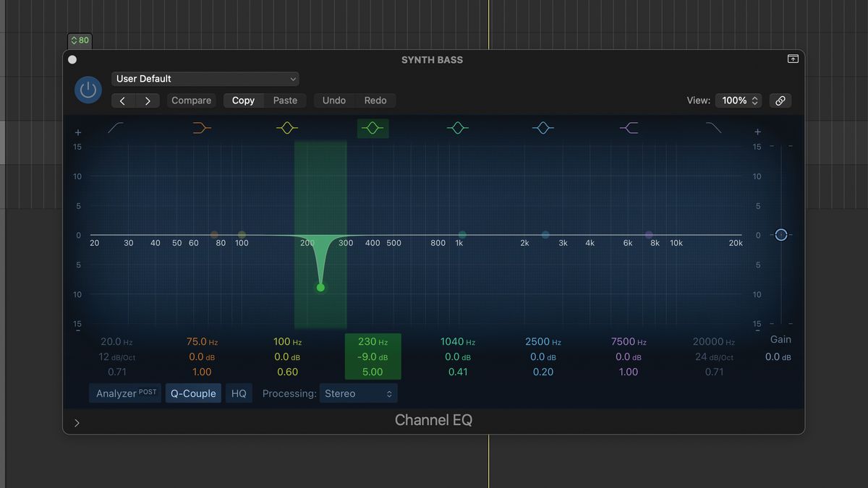Select the high-pass filter band icon
The image size is (868, 488).
pyautogui.click(x=116, y=128)
